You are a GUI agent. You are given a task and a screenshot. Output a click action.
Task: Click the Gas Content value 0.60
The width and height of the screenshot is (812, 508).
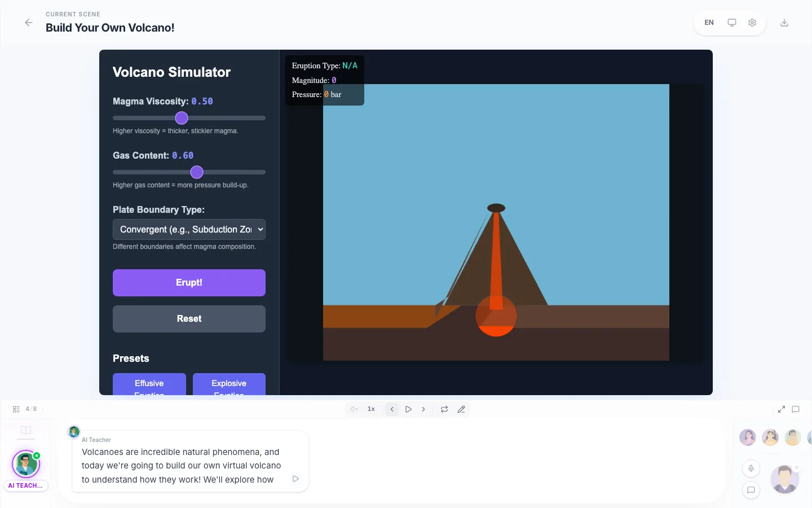coord(183,156)
